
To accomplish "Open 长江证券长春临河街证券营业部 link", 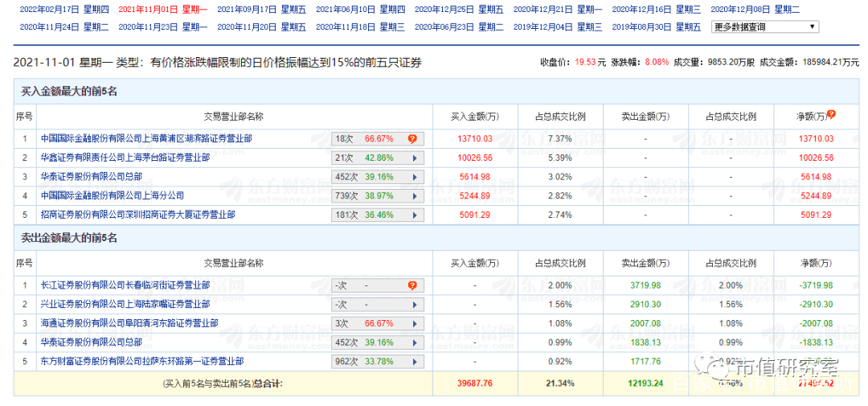I will pos(125,285).
